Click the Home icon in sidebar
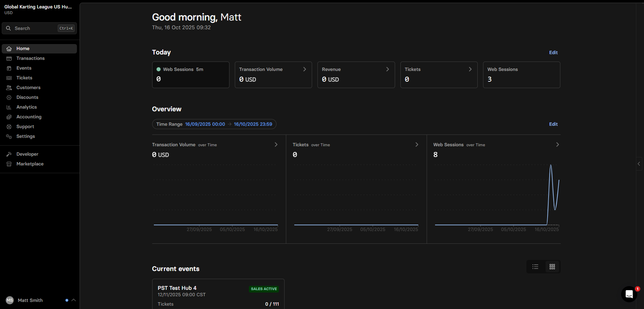 [9, 49]
